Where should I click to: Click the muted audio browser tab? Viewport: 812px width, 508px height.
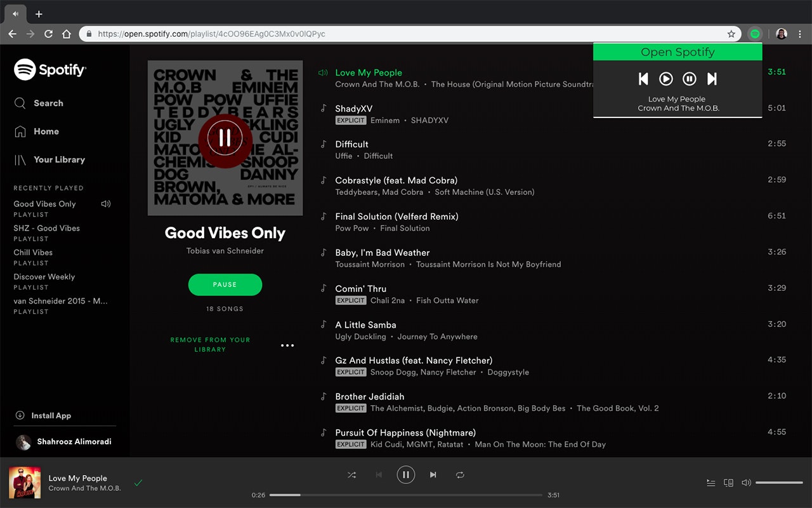[16, 14]
